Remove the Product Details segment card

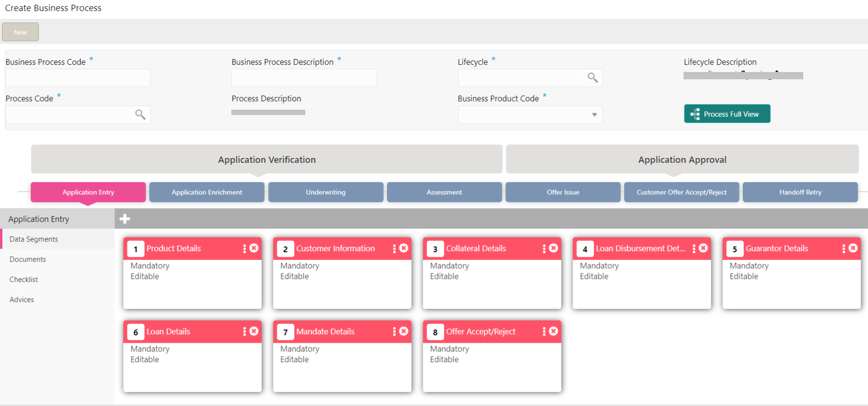pos(254,248)
